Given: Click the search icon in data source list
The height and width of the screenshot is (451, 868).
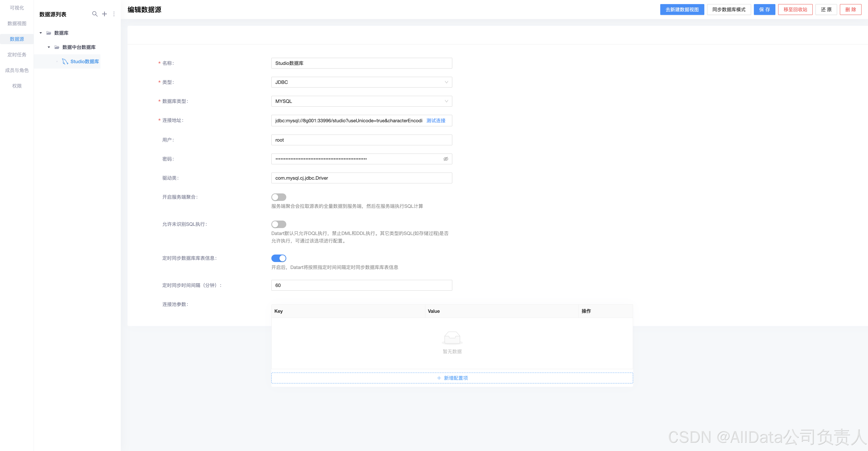Looking at the screenshot, I should [x=95, y=14].
